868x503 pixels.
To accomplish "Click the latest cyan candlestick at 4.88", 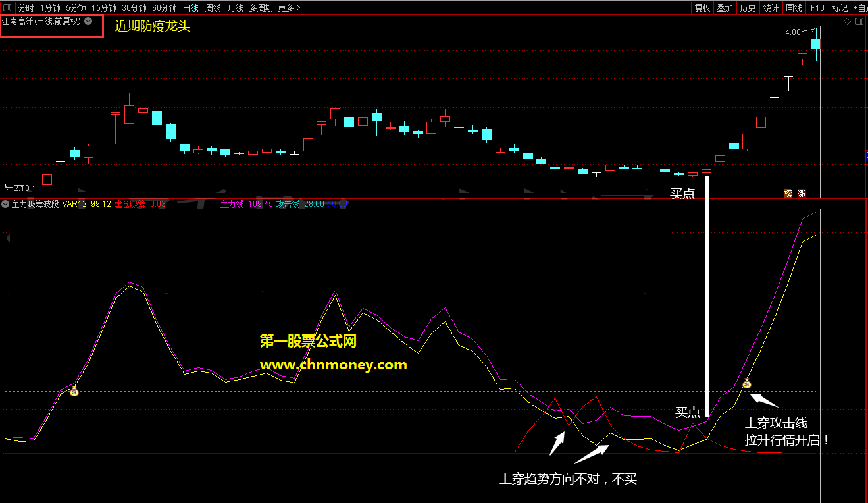I will pos(816,43).
